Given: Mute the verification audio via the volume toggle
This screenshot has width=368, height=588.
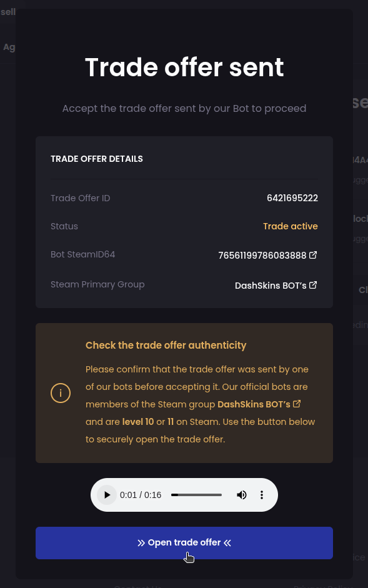Looking at the screenshot, I should pyautogui.click(x=242, y=494).
